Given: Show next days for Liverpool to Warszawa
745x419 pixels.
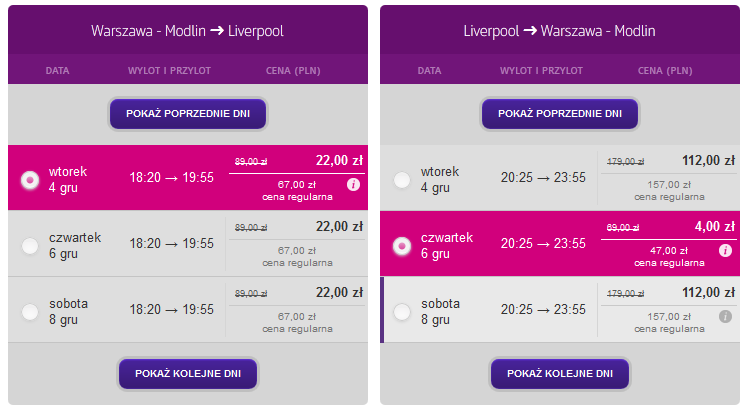Looking at the screenshot, I should (560, 374).
